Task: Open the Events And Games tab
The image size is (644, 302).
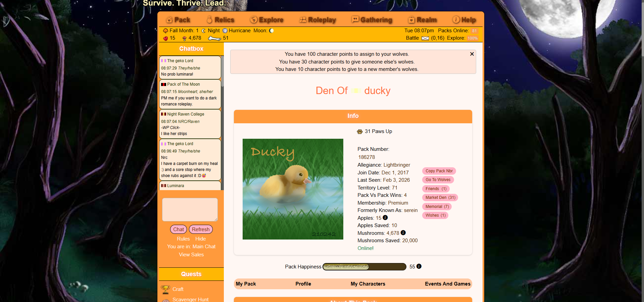Action: point(447,284)
